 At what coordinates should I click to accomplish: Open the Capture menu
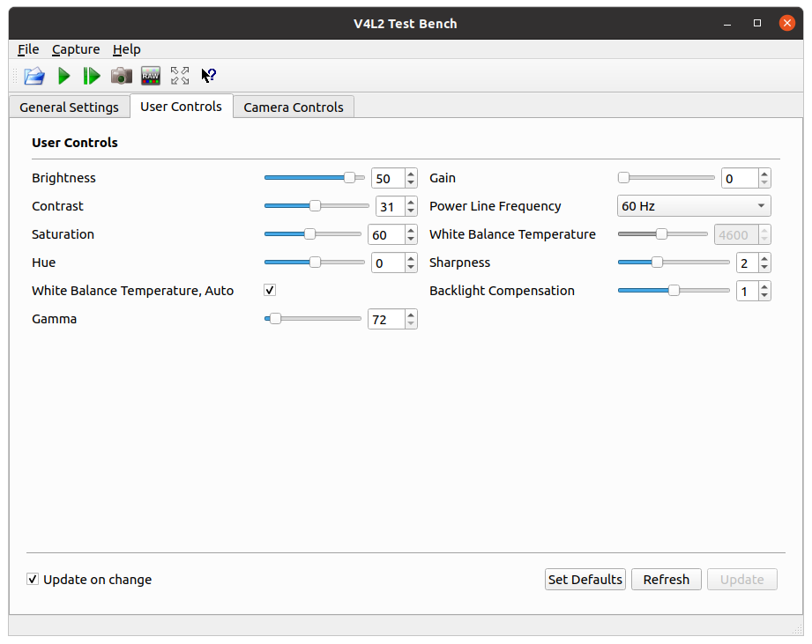point(76,49)
